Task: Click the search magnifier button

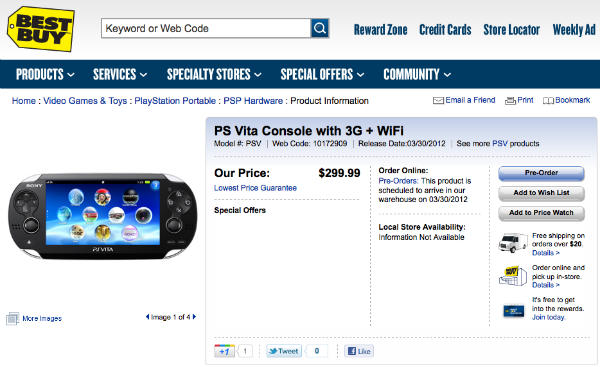Action: pos(320,28)
